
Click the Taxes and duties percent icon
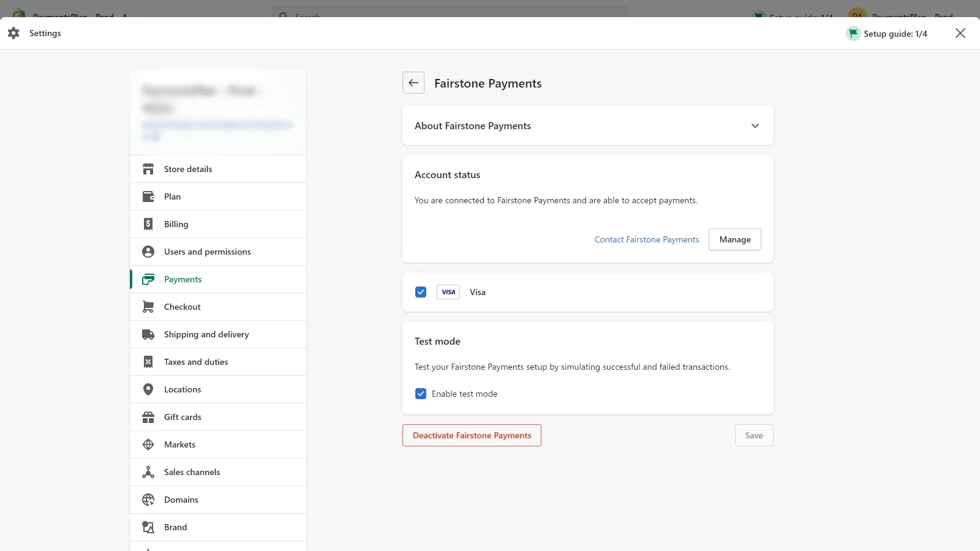tap(148, 362)
